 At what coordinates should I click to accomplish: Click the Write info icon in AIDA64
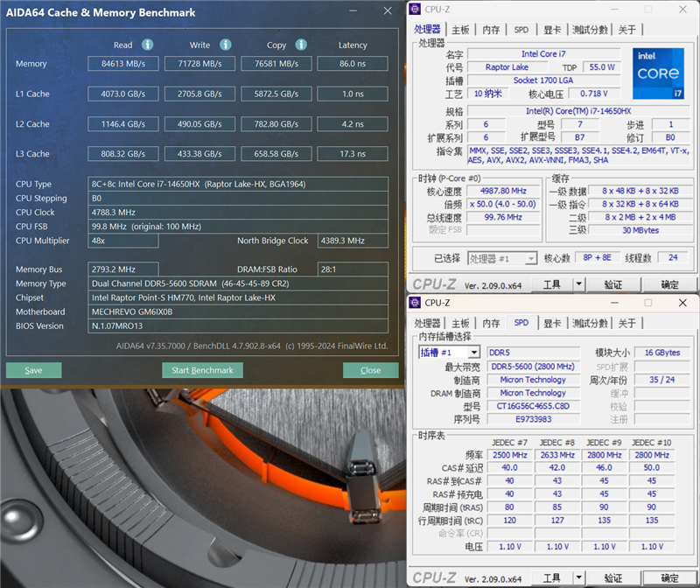point(226,45)
